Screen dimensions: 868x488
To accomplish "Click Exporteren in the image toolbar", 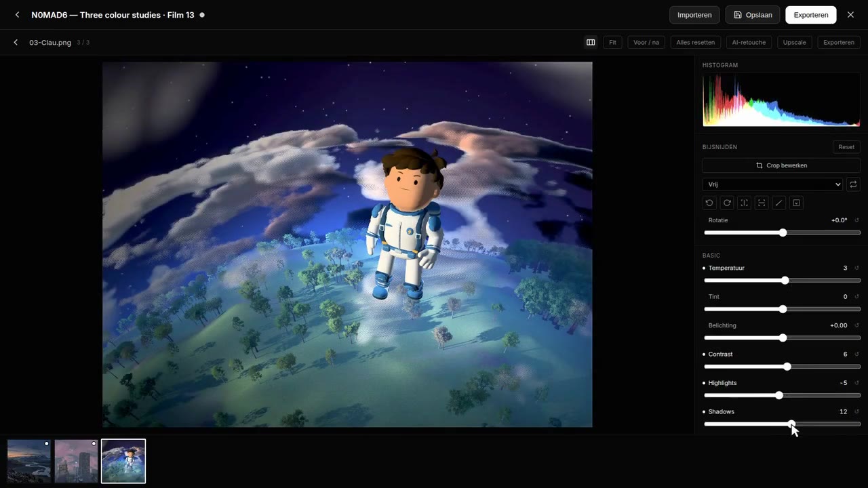I will tap(839, 42).
